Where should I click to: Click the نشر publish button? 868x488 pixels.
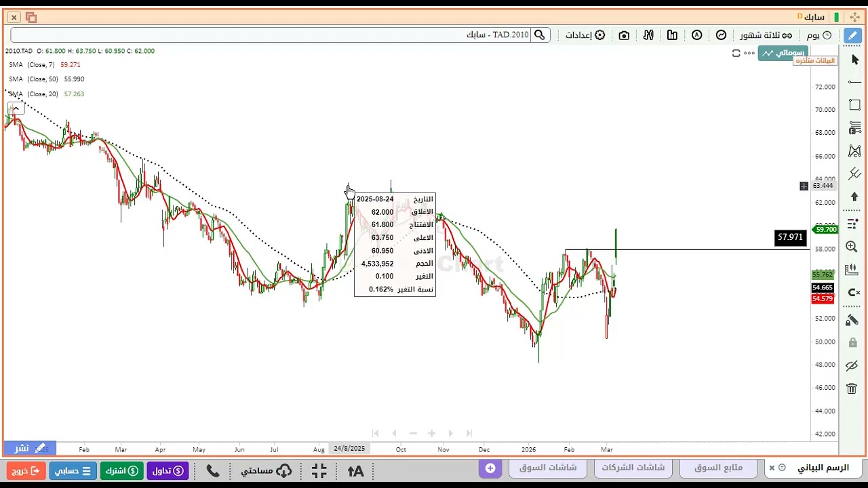click(x=31, y=448)
